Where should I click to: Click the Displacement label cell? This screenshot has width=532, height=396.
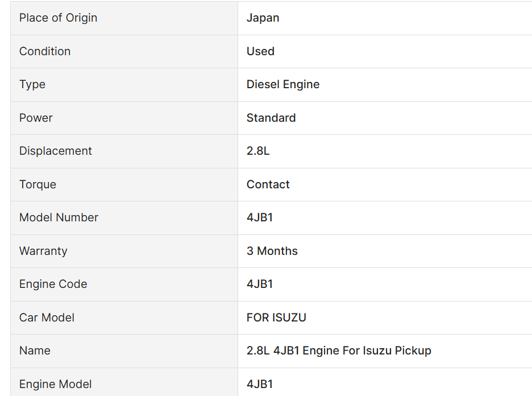55,151
